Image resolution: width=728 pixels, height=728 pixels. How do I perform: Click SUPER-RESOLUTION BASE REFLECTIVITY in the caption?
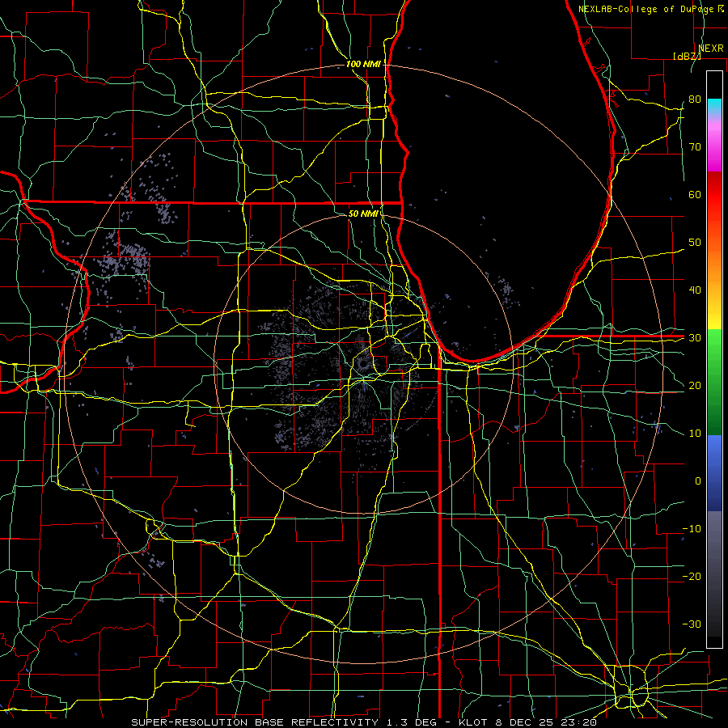pyautogui.click(x=255, y=722)
